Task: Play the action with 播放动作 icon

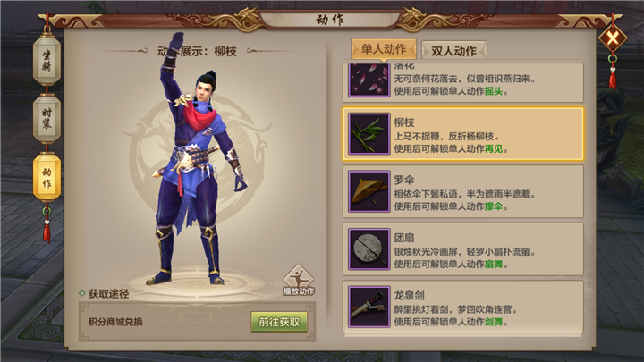Action: click(x=299, y=281)
